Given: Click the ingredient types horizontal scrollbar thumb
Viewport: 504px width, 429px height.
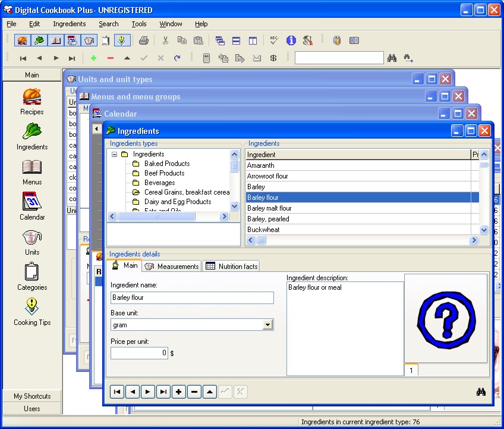Looking at the screenshot, I should click(x=156, y=217).
